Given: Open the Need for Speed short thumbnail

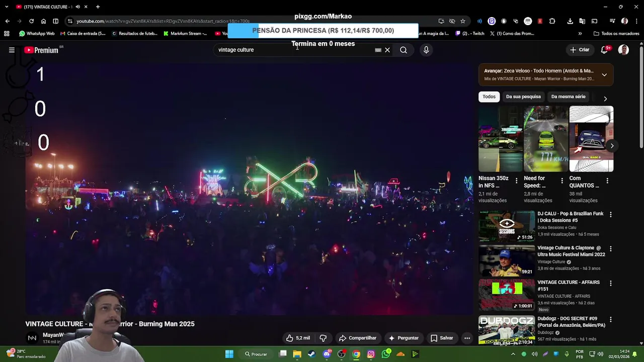Looking at the screenshot, I should tap(546, 139).
